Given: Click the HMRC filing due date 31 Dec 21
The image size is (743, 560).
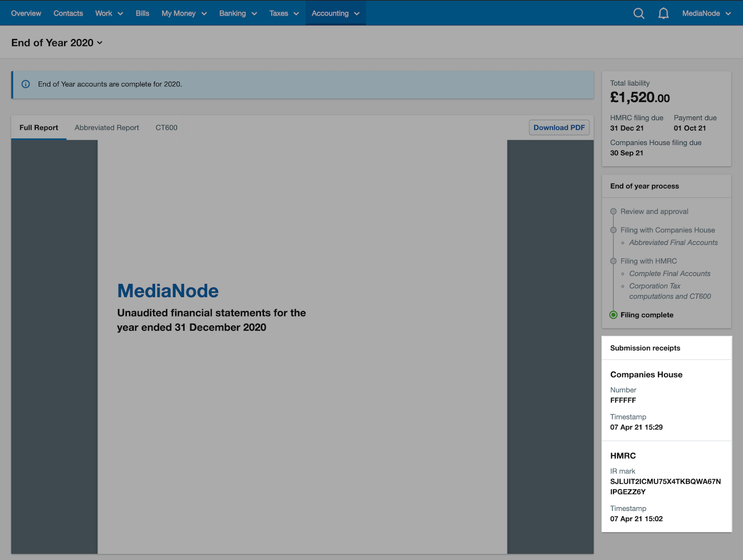Looking at the screenshot, I should pyautogui.click(x=627, y=128).
